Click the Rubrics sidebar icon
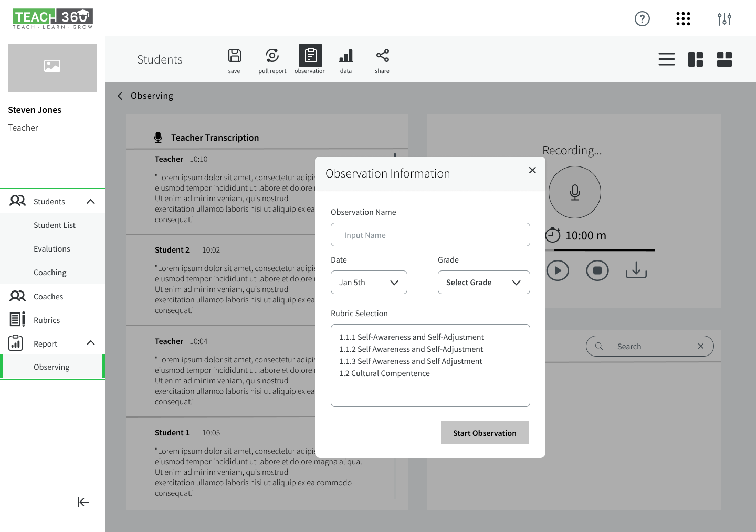This screenshot has width=756, height=532. [17, 319]
